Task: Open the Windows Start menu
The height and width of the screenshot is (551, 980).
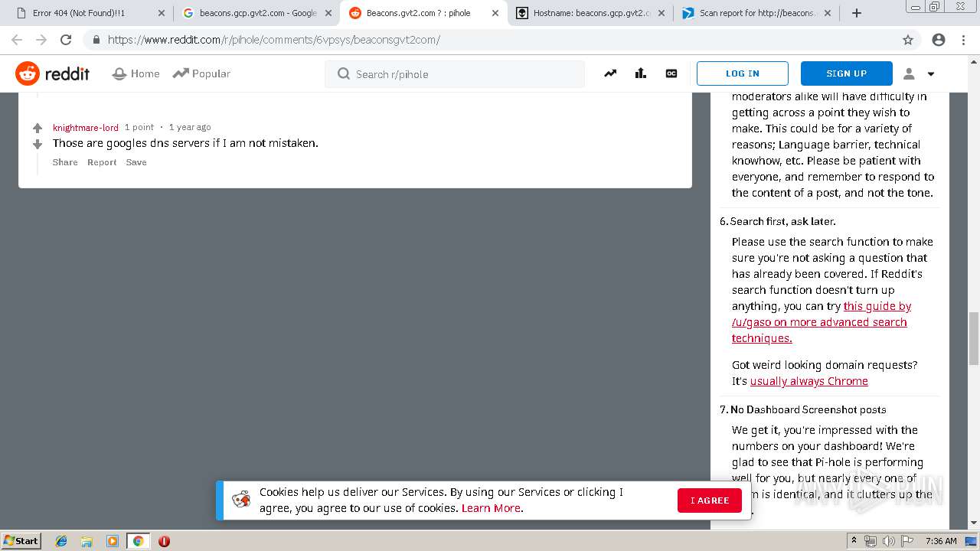Action: [x=21, y=540]
